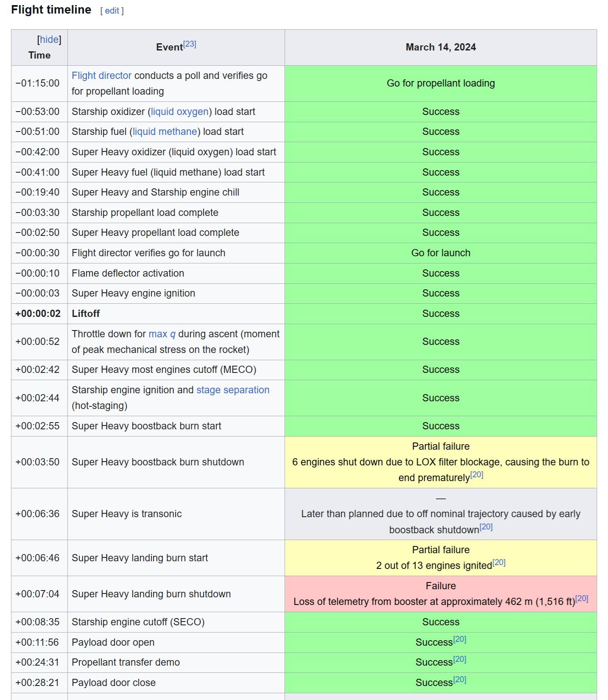
Task: Click the '−00:51:00' time cell
Action: coord(39,132)
